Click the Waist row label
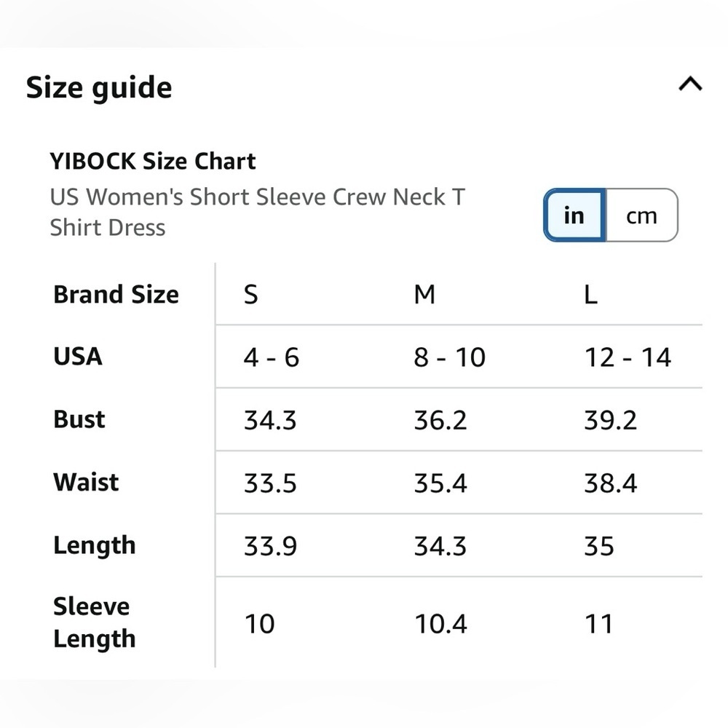Screen dimensions: 728x728 point(86,482)
